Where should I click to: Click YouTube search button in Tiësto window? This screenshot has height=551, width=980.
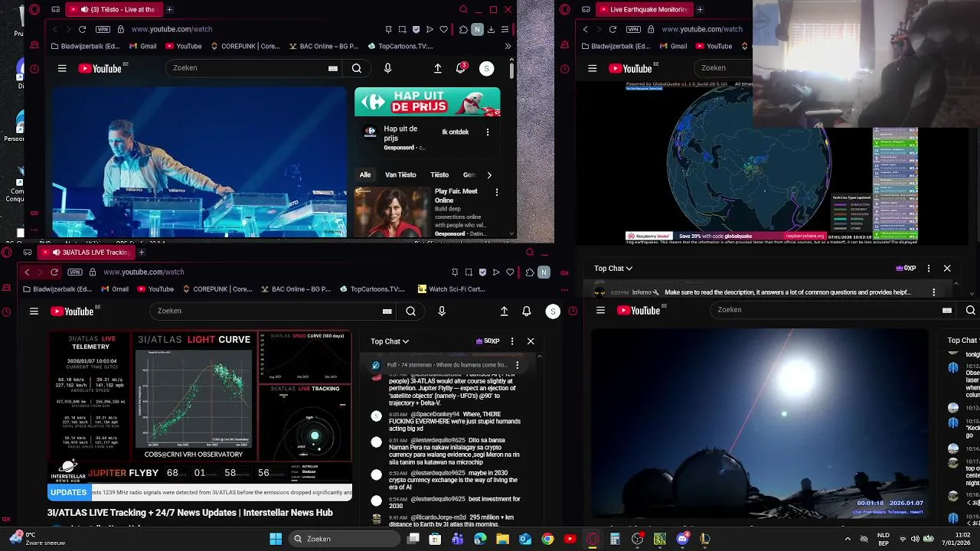[x=357, y=68]
